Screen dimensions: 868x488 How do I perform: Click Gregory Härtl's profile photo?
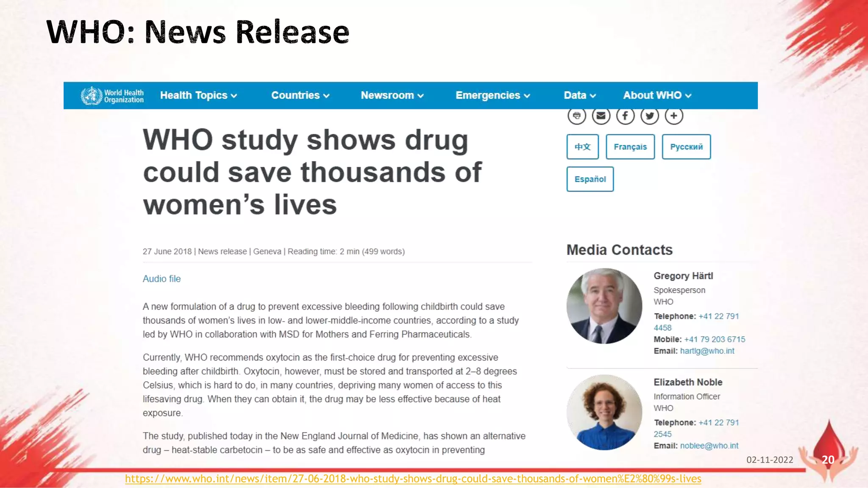coord(604,306)
